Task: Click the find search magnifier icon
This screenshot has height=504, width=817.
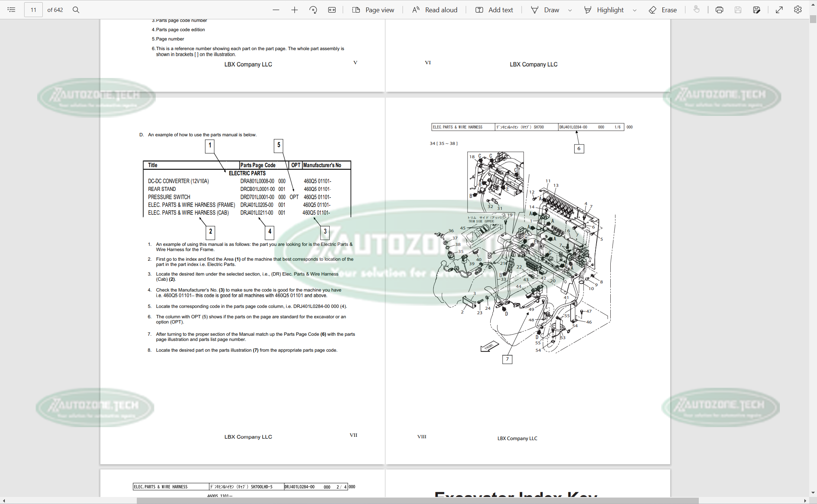Action: tap(76, 10)
